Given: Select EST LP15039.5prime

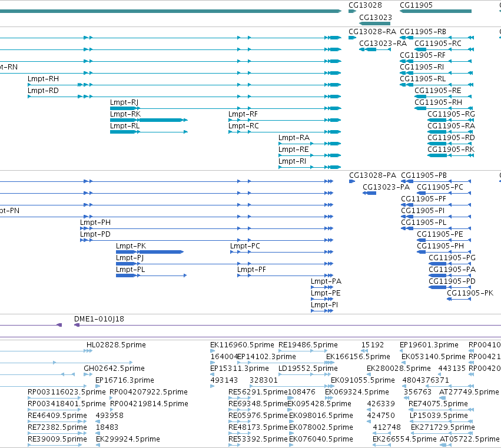Looking at the screenshot, I should tap(439, 416).
